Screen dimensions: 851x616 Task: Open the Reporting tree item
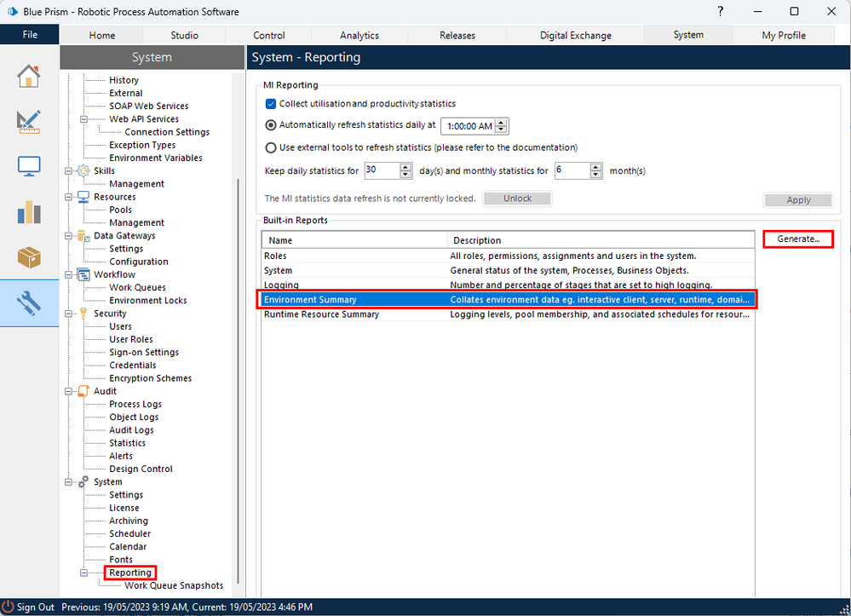(x=130, y=573)
